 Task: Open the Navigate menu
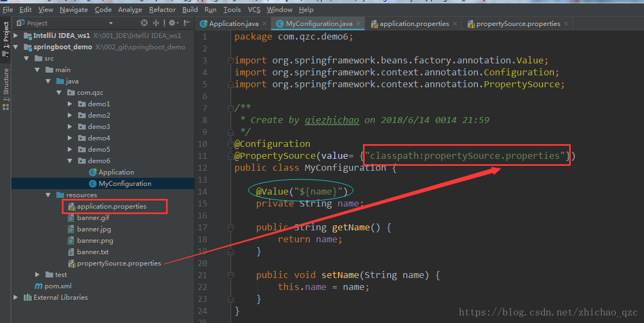tap(74, 9)
